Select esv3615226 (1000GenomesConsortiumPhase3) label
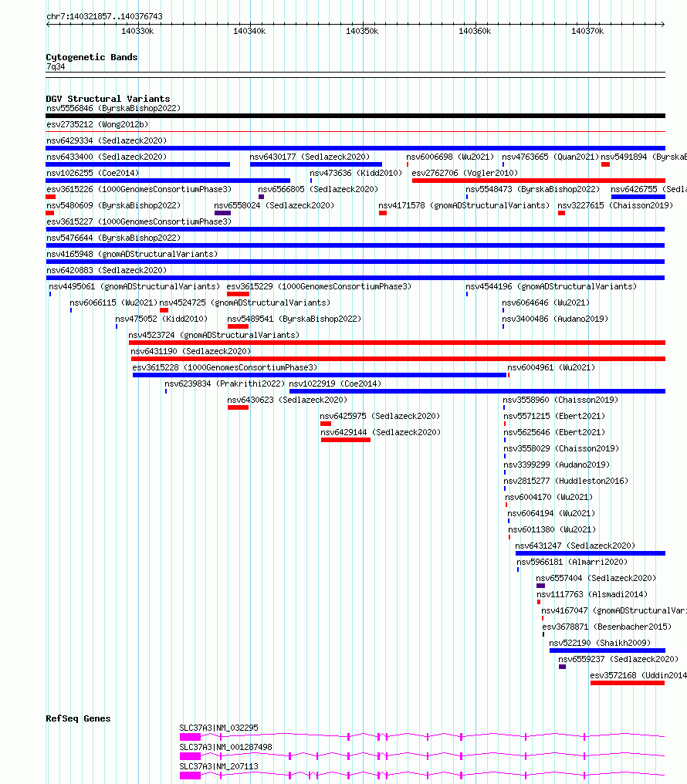687x784 pixels. pos(139,189)
